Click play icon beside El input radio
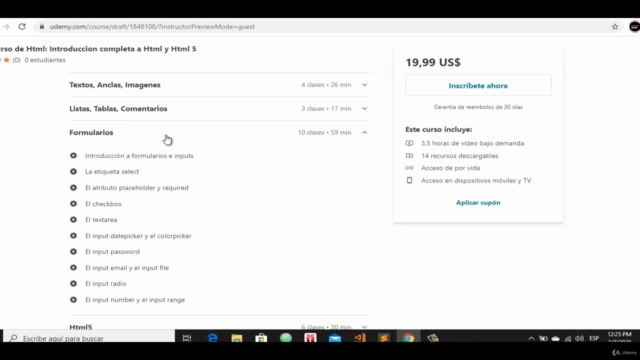This screenshot has height=360, width=640. pos(73,284)
